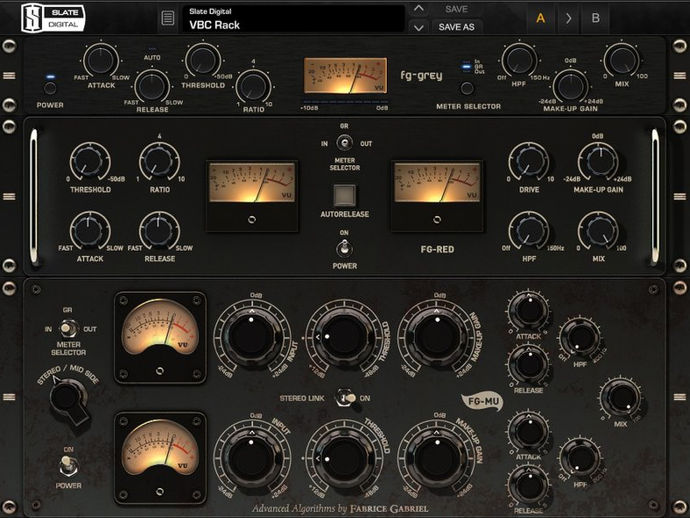Click the FG-Red left VU meter
Viewport: 690px width, 518px height.
[252, 195]
